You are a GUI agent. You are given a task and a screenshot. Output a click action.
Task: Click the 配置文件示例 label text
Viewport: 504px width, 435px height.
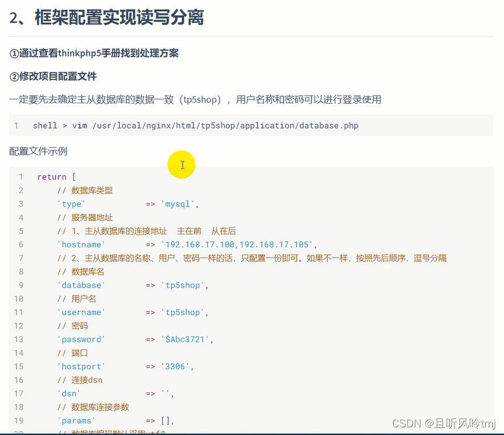pyautogui.click(x=37, y=151)
